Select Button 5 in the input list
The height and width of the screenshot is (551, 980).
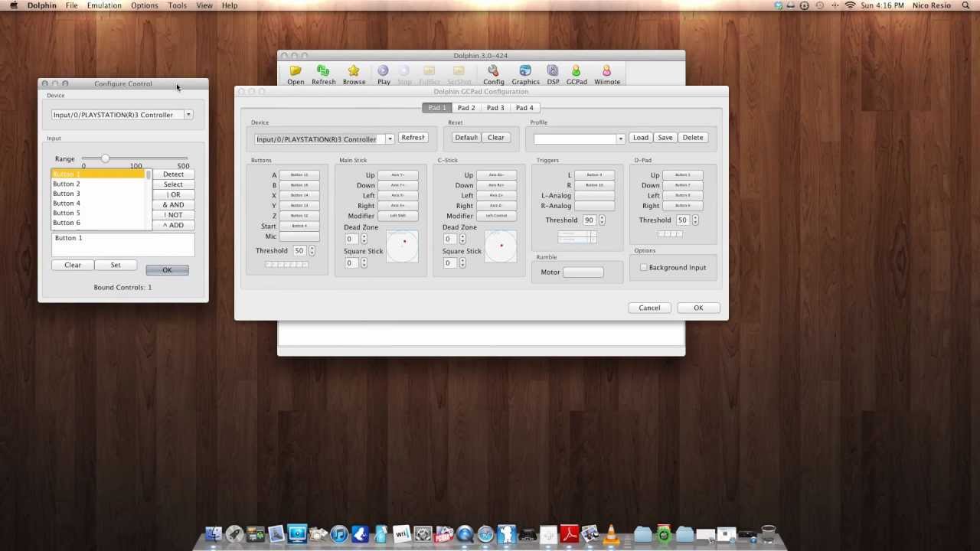click(98, 213)
